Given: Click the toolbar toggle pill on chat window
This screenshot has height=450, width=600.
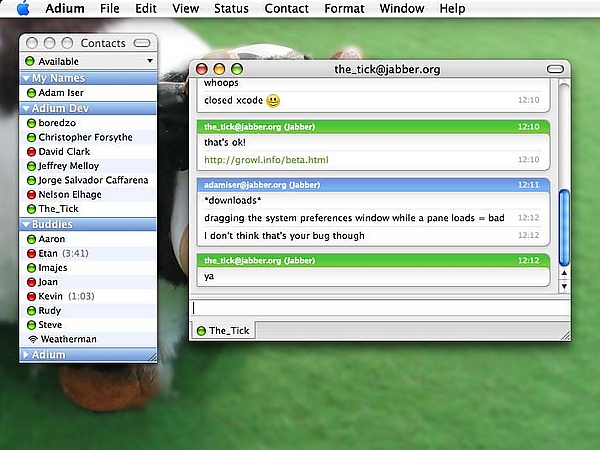Looking at the screenshot, I should point(555,69).
